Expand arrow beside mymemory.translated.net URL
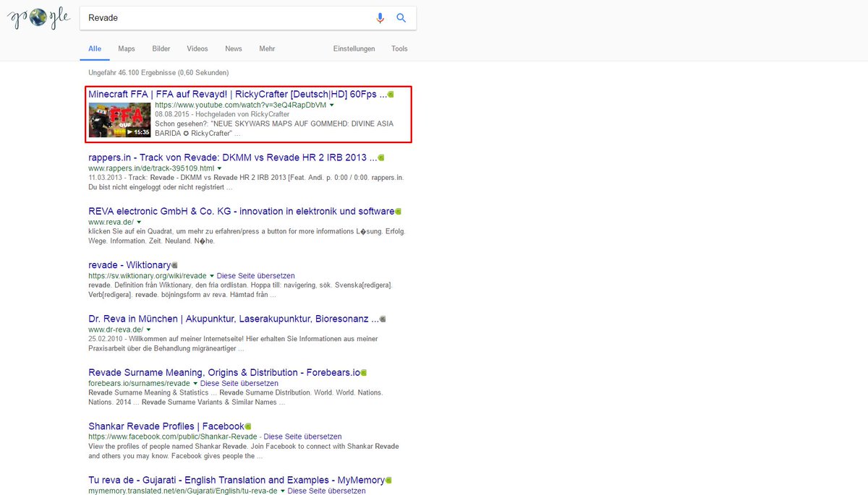868x495 pixels. click(283, 491)
